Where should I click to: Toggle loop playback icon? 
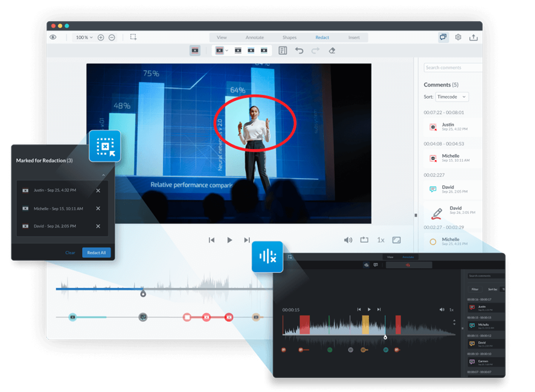364,240
